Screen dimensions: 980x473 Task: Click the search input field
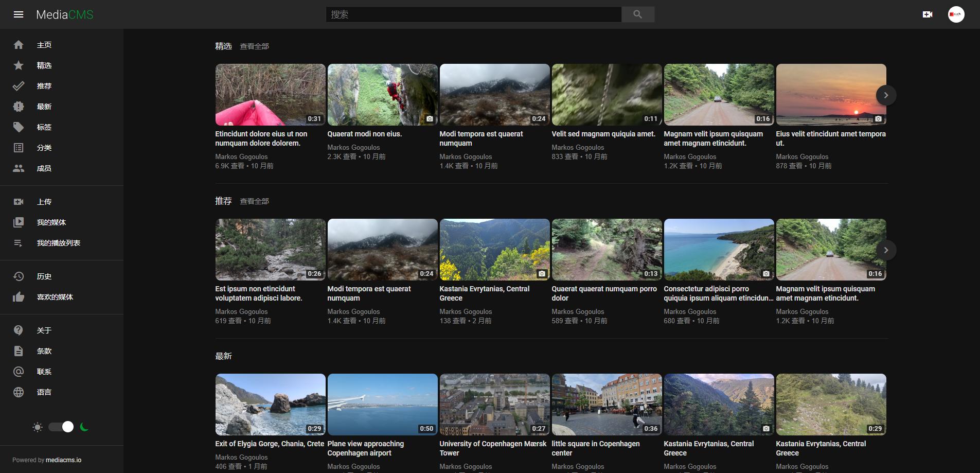pyautogui.click(x=473, y=14)
